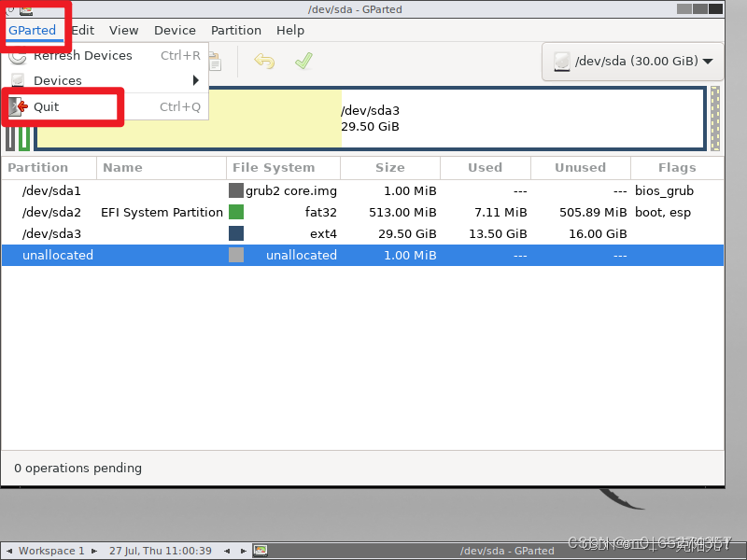The height and width of the screenshot is (560, 747).
Task: Click the 505.89 MiB unused cell
Action: point(593,213)
